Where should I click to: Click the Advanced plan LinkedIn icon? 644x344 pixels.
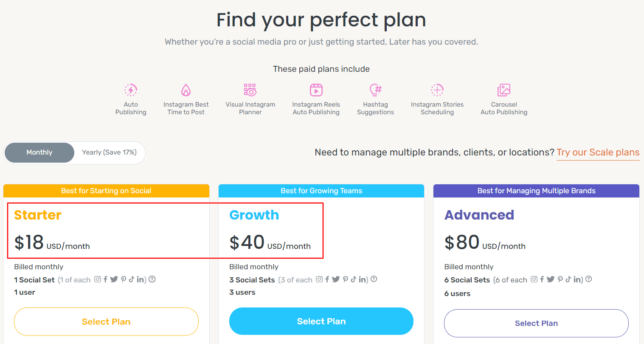click(x=578, y=279)
